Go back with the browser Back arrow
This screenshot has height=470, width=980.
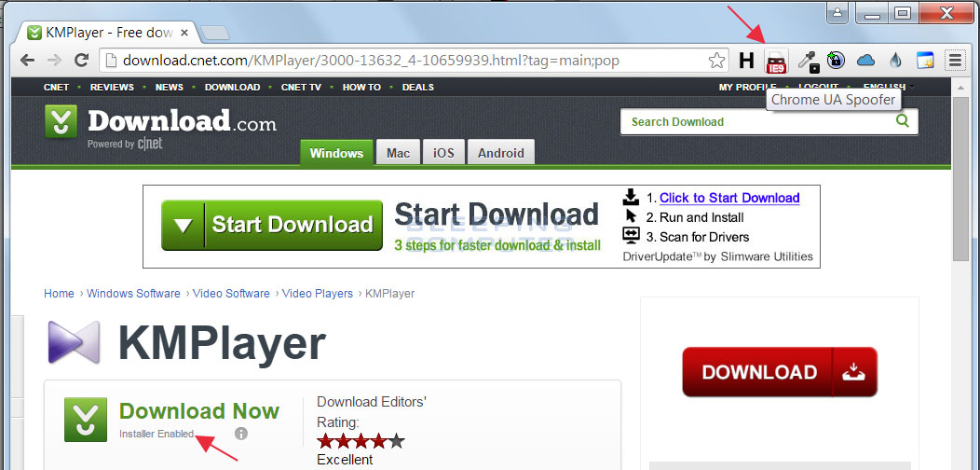coord(28,60)
